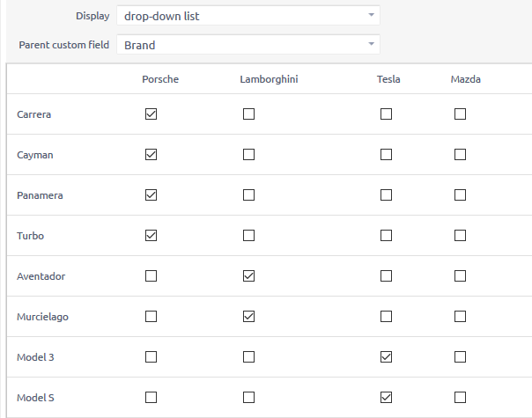Check Porsche checkbox for Aventador row
This screenshot has width=532, height=418.
click(x=151, y=276)
